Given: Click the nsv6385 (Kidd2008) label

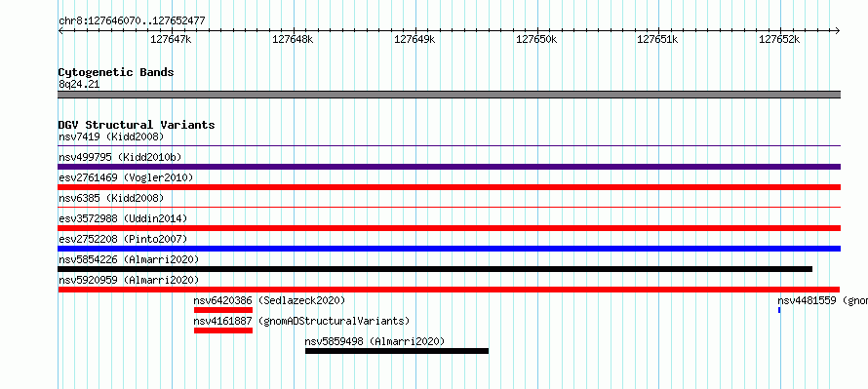Looking at the screenshot, I should [x=111, y=198].
